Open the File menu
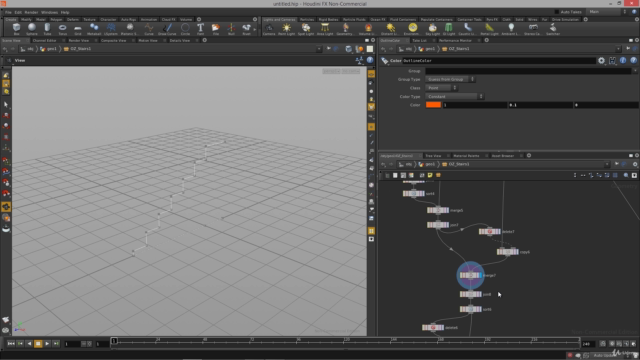The width and height of the screenshot is (640, 360). point(8,12)
